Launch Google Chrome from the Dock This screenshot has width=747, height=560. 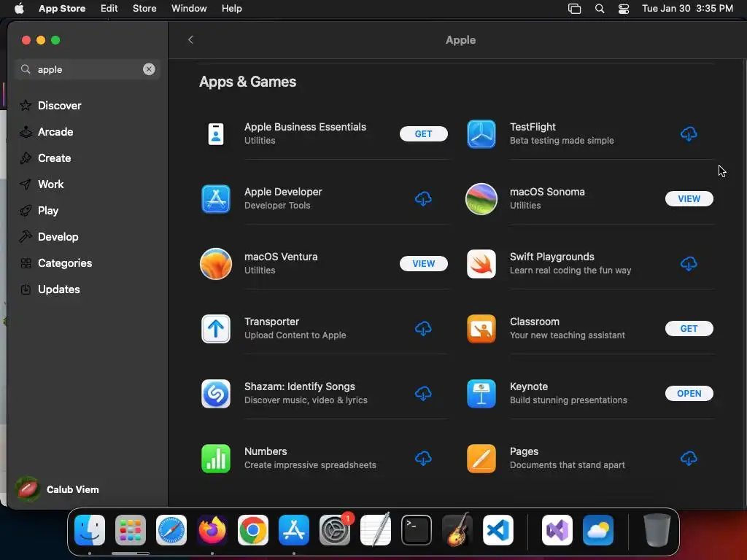click(253, 530)
